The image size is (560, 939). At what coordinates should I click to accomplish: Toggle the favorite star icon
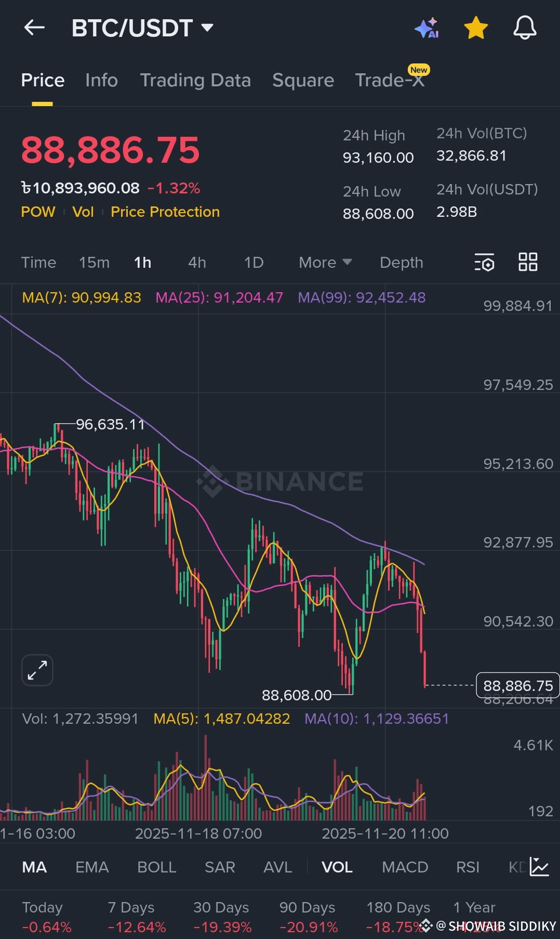point(475,28)
